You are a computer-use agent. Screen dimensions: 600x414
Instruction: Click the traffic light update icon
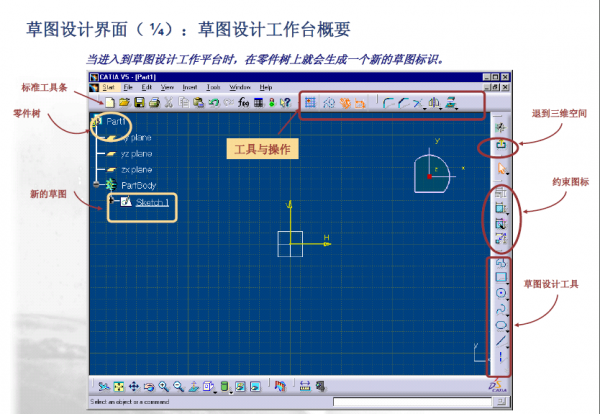pyautogui.click(x=272, y=102)
